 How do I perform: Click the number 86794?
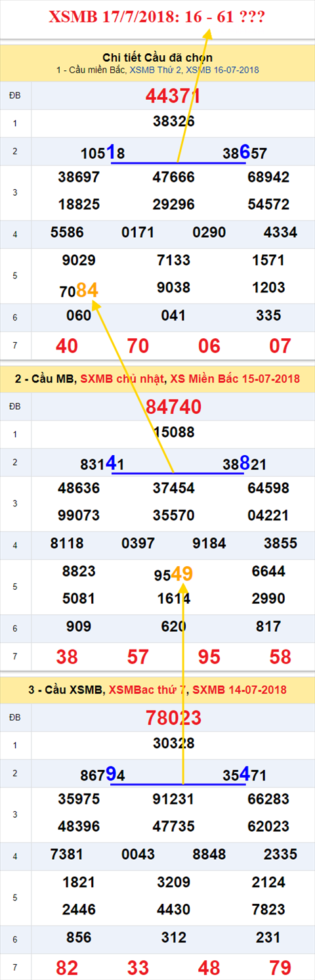click(x=102, y=775)
